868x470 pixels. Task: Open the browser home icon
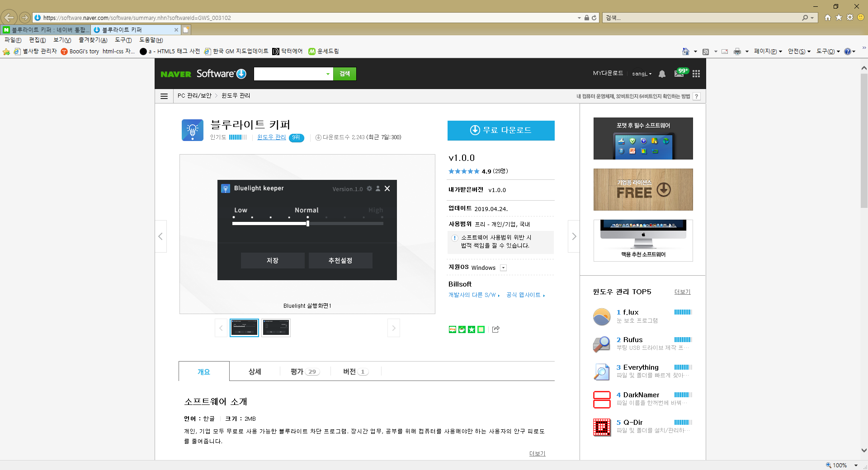coord(827,18)
